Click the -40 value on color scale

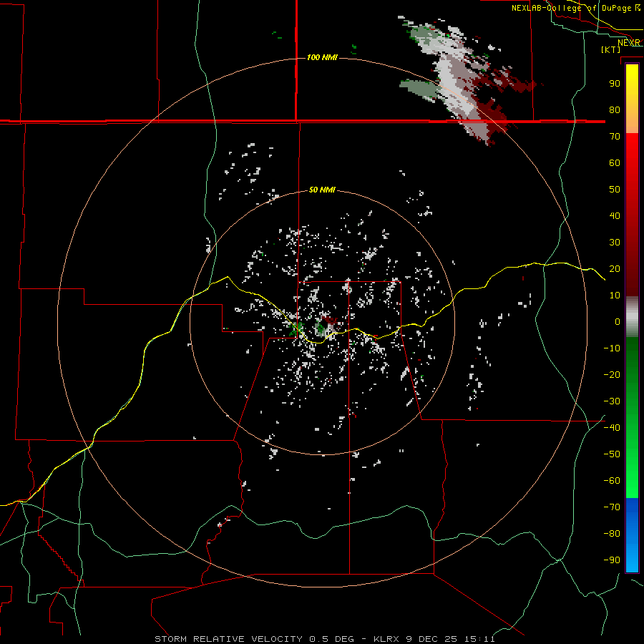612,428
